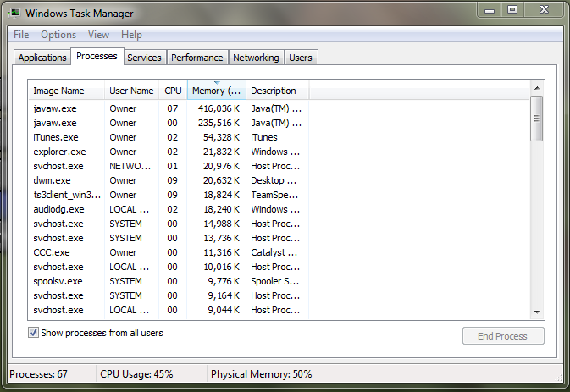The height and width of the screenshot is (392, 570).
Task: Open the View menu
Action: [98, 35]
